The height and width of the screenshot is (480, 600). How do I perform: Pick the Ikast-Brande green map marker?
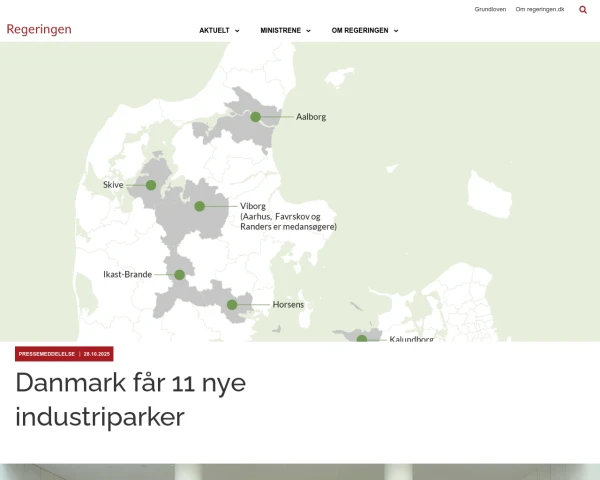[179, 274]
